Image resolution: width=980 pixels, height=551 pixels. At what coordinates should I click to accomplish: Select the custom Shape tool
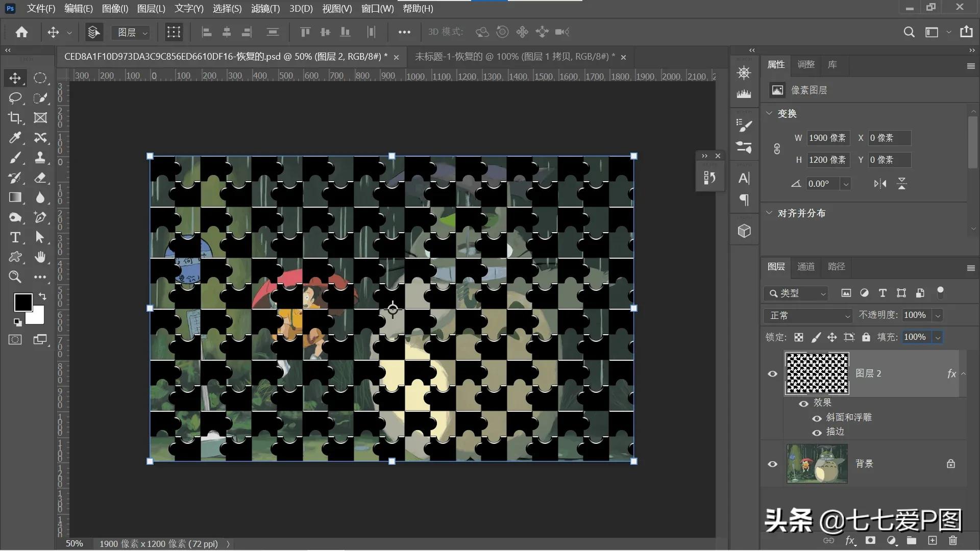tap(15, 257)
